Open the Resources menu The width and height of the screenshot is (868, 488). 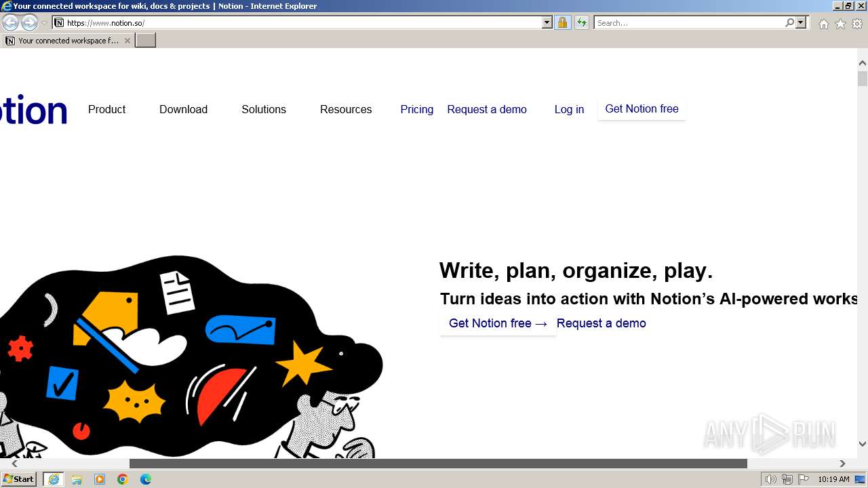[346, 109]
